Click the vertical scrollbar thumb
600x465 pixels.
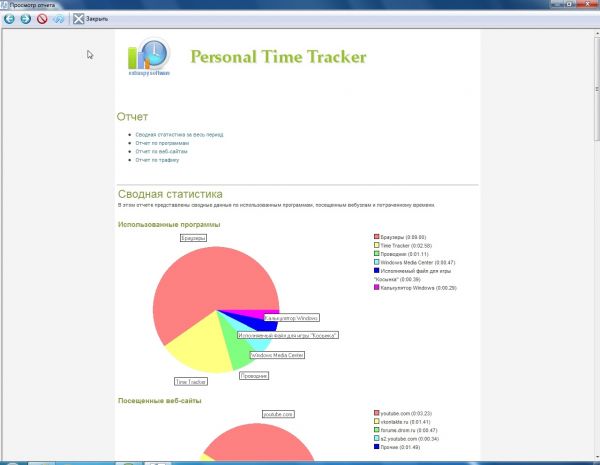coord(597,90)
